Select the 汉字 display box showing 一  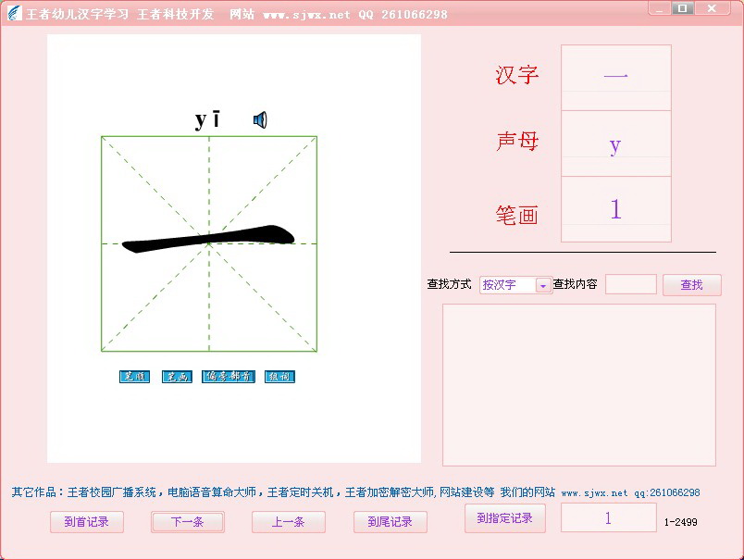click(615, 75)
